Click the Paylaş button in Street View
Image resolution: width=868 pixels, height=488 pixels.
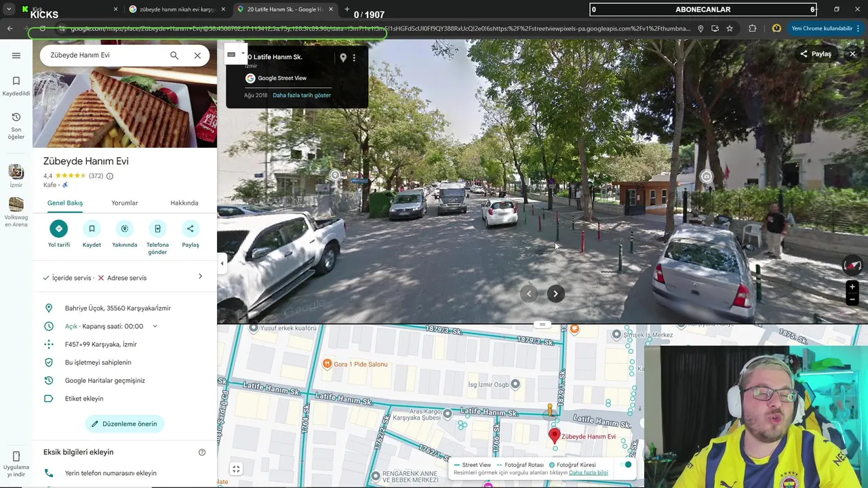[x=816, y=54]
